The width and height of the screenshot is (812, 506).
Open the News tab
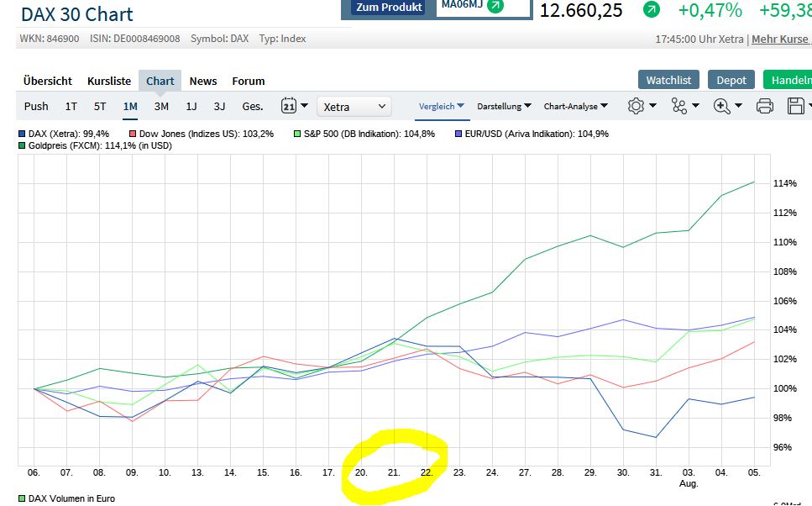tap(203, 81)
